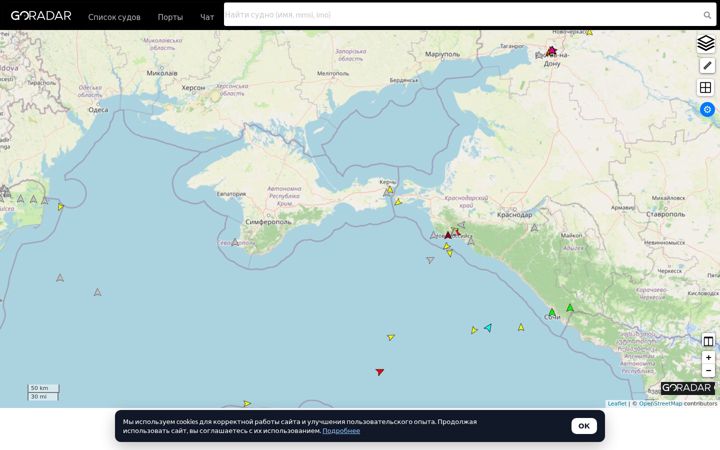Open the map layers selector

pyautogui.click(x=706, y=44)
